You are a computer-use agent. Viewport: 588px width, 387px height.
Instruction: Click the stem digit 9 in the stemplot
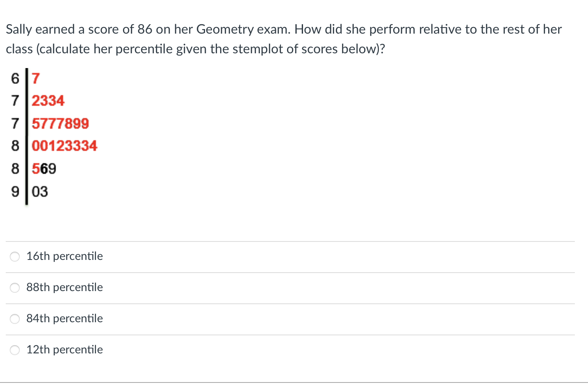click(15, 191)
